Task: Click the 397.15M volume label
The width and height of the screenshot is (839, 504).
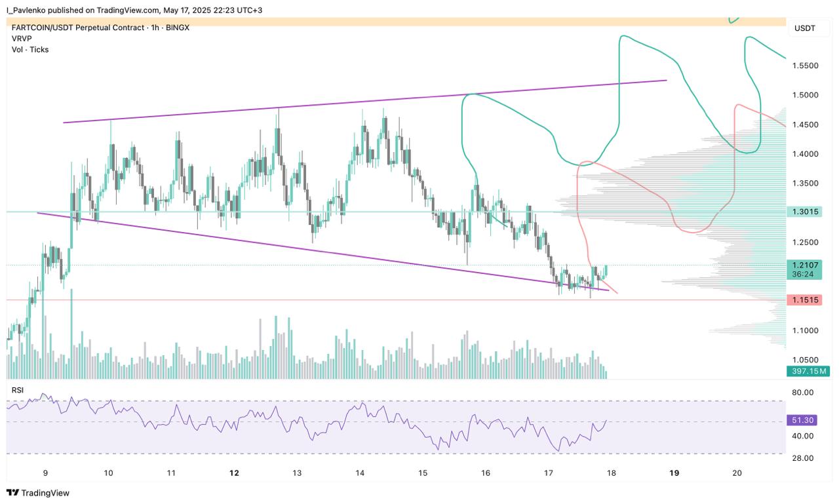Action: 808,372
